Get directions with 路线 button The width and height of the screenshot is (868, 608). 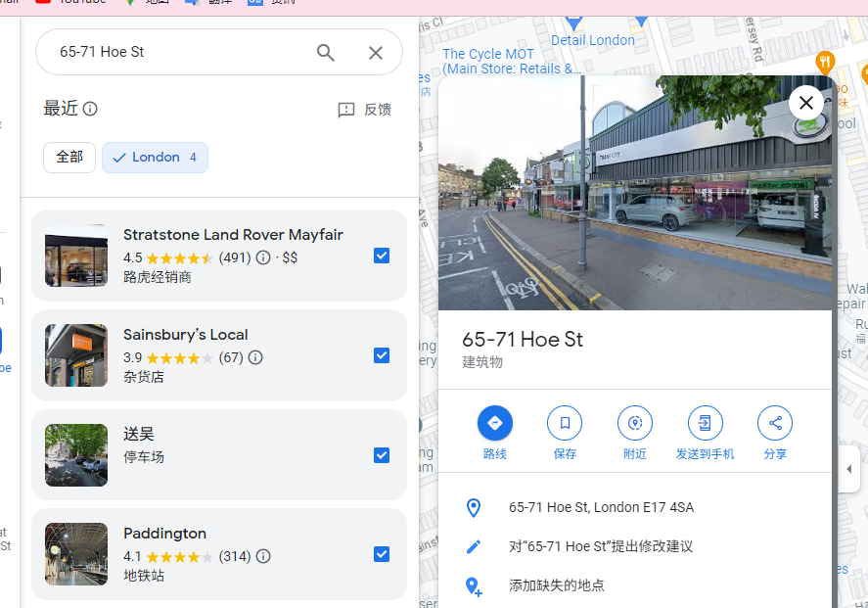pyautogui.click(x=495, y=423)
